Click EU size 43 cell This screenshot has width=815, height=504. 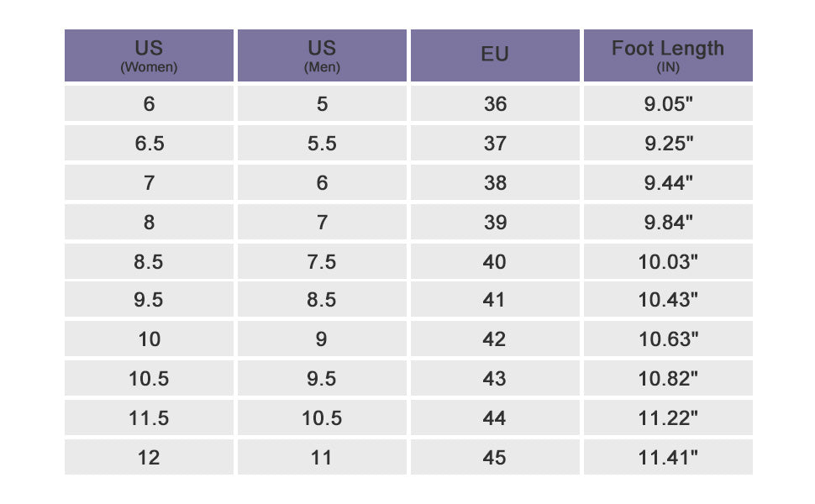[495, 378]
